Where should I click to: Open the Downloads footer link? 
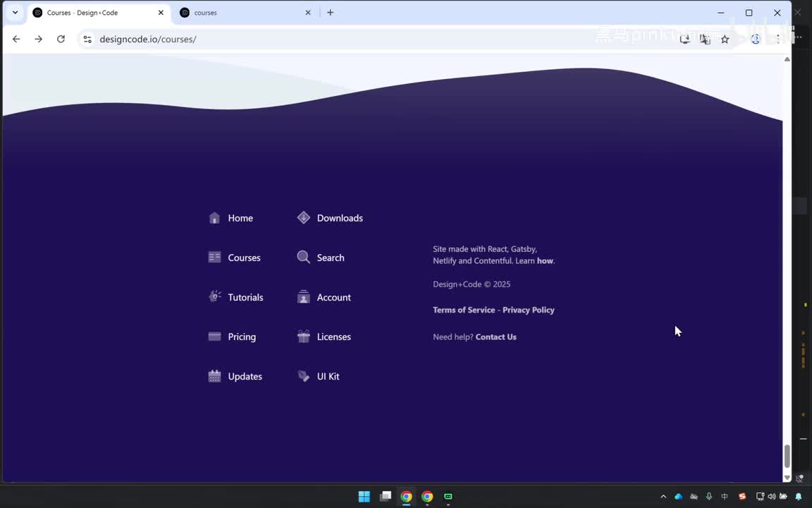(340, 218)
